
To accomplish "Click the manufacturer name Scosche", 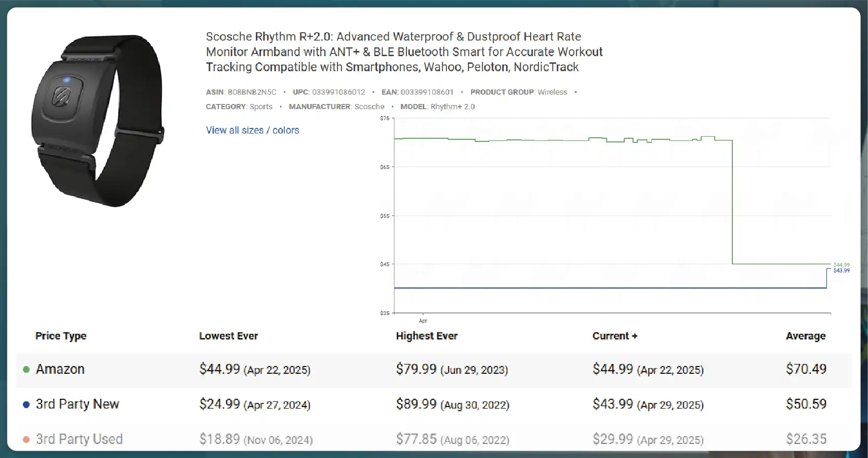I will (x=369, y=107).
